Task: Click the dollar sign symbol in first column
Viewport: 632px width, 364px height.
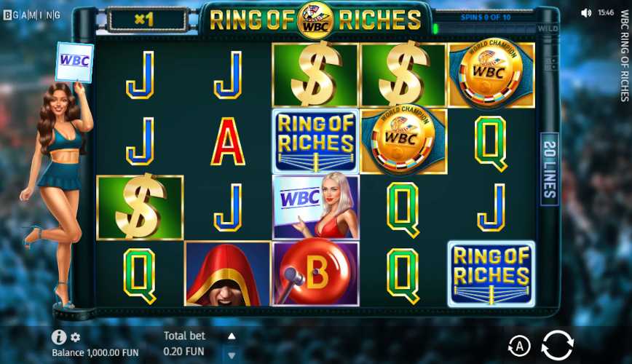Action: 140,207
